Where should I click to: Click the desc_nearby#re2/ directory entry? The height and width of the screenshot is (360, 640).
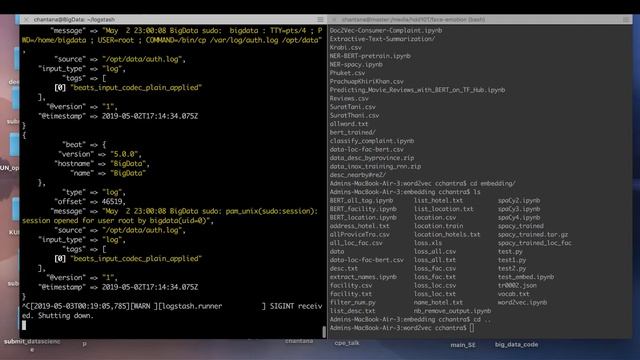coord(358,175)
